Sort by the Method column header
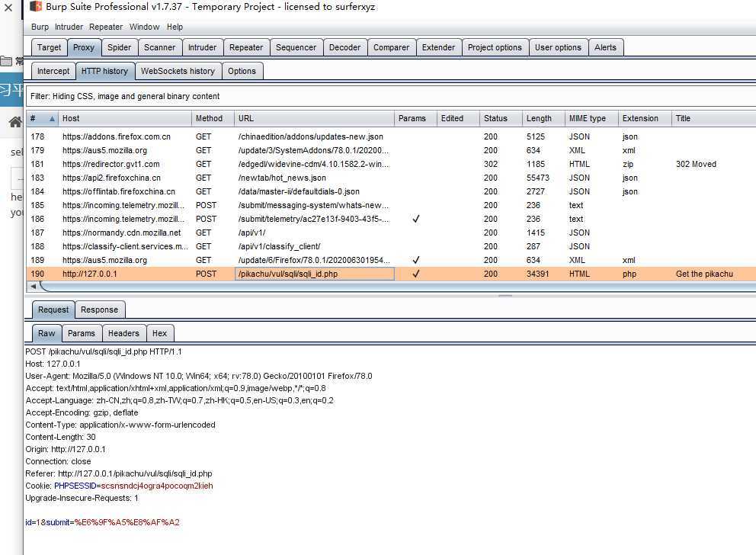 pos(213,119)
